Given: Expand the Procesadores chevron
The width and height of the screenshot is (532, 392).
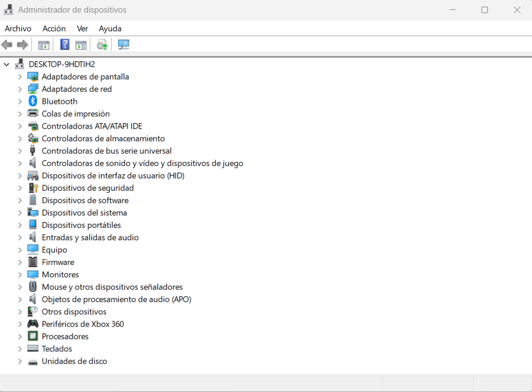Looking at the screenshot, I should click(x=20, y=336).
